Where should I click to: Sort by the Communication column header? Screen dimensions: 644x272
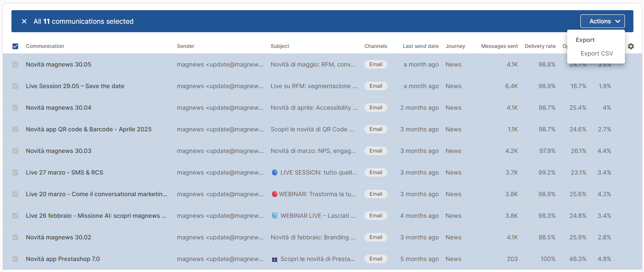click(x=45, y=46)
